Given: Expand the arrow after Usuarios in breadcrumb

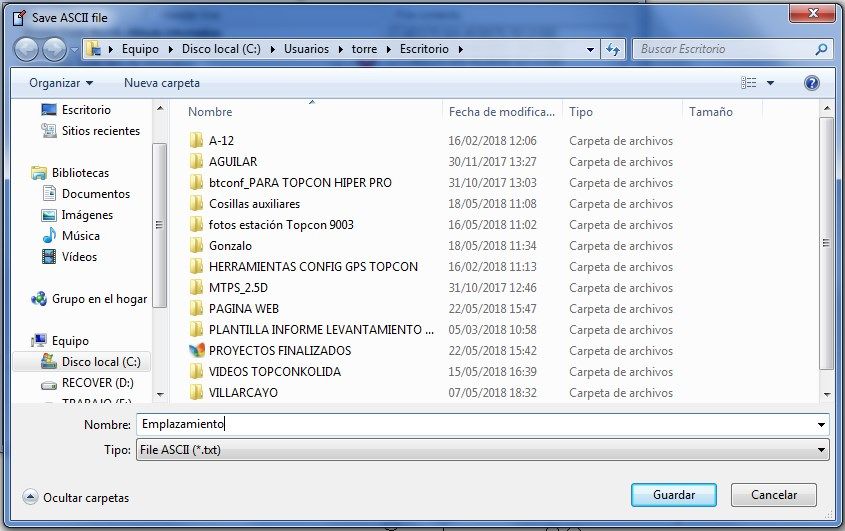Looking at the screenshot, I should 341,50.
